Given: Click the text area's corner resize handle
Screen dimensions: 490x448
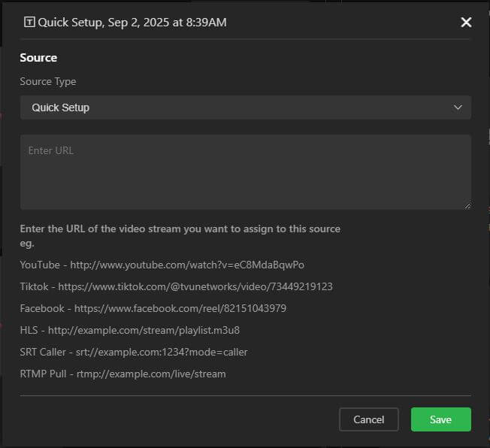Looking at the screenshot, I should tap(467, 206).
